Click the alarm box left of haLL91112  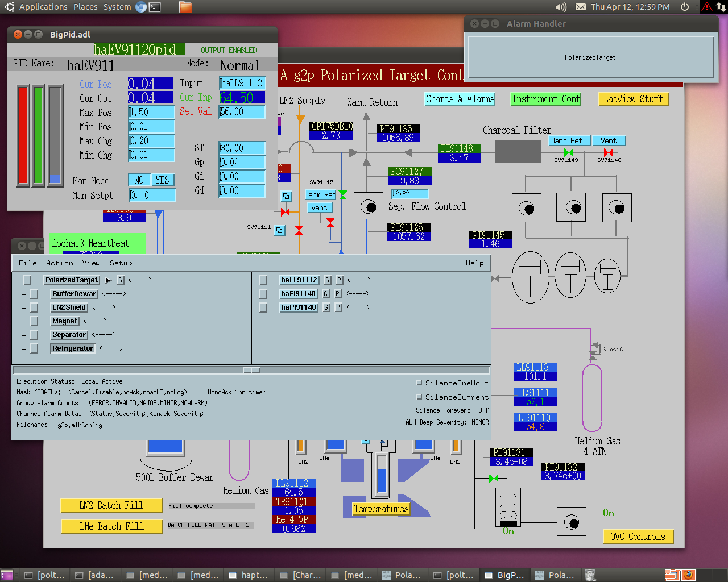point(263,280)
